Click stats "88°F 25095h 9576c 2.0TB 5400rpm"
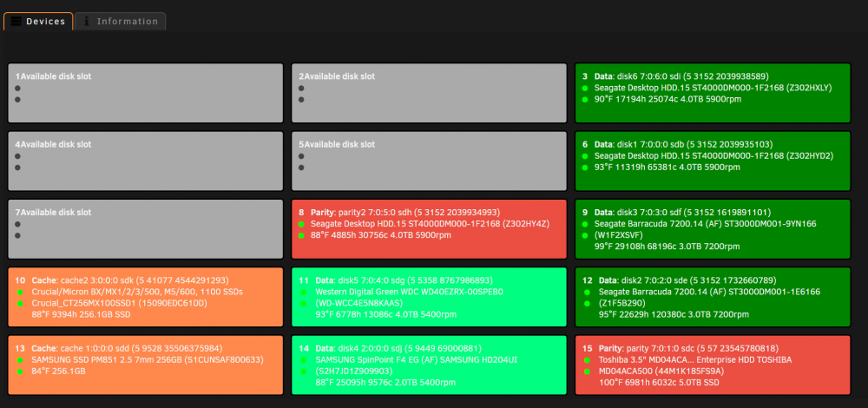Screen dimensions: 868x408 [x=386, y=383]
